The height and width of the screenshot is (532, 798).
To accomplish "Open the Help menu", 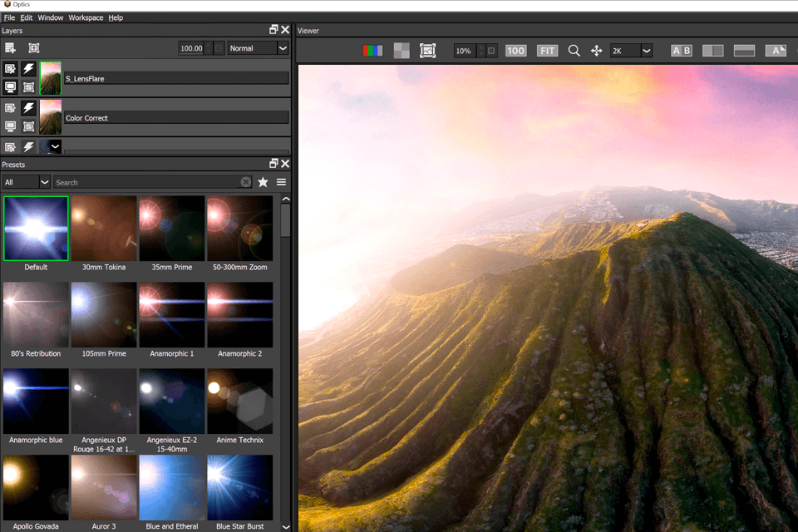I will 116,17.
